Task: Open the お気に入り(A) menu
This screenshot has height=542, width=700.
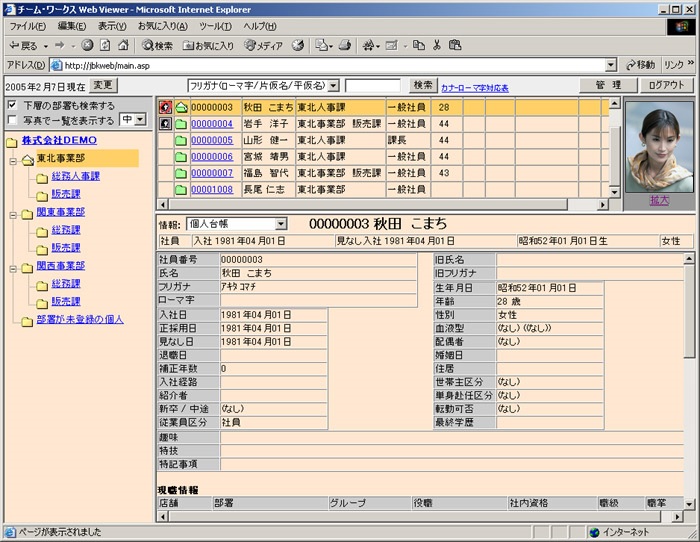Action: point(163,26)
